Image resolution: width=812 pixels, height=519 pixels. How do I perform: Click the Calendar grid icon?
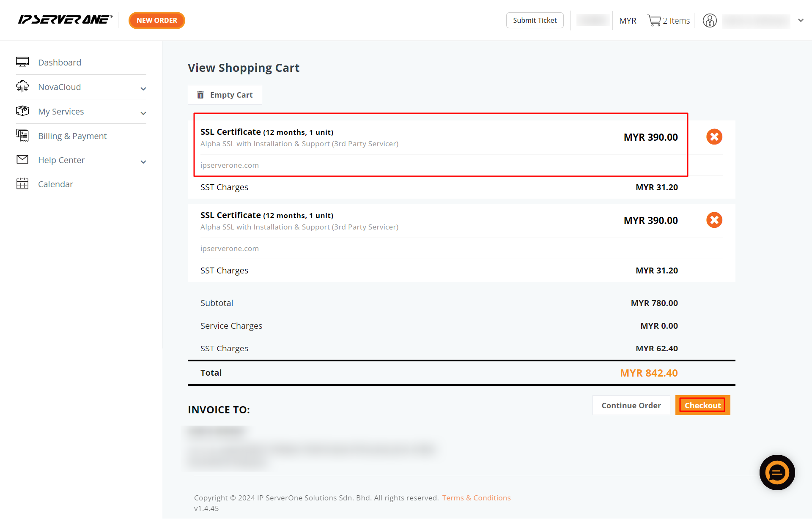[22, 184]
